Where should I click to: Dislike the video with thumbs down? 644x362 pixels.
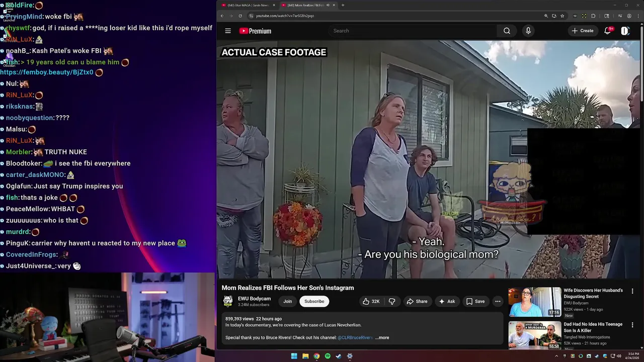[x=392, y=301]
